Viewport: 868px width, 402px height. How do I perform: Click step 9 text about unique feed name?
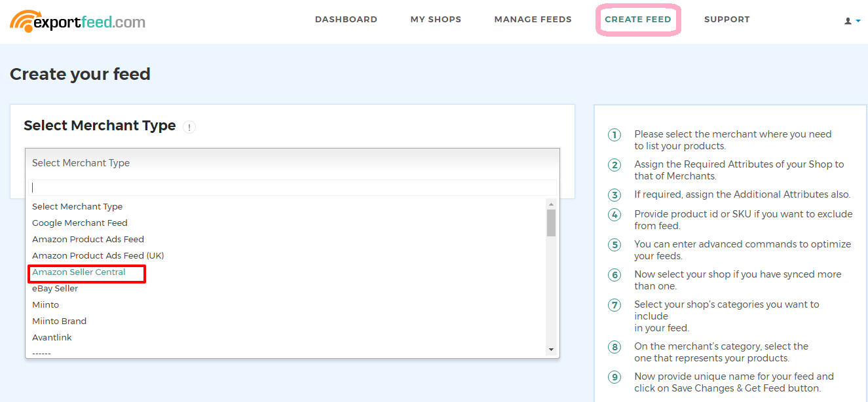(x=734, y=382)
